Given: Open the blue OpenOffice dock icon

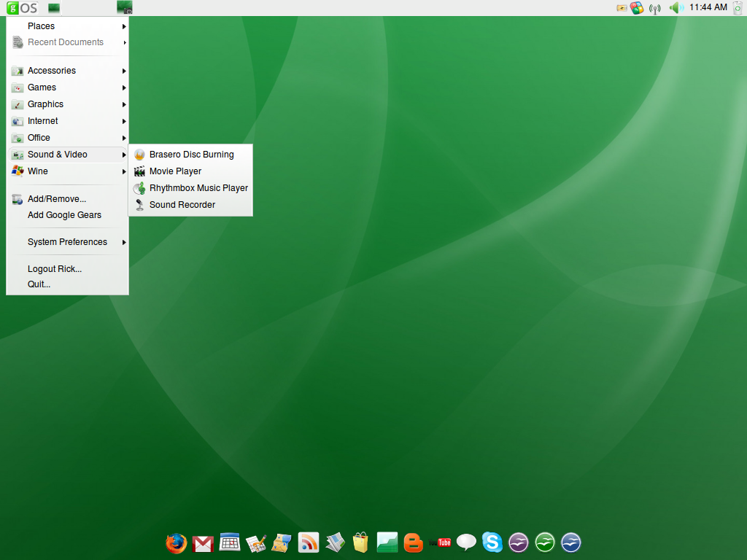Looking at the screenshot, I should (x=570, y=542).
